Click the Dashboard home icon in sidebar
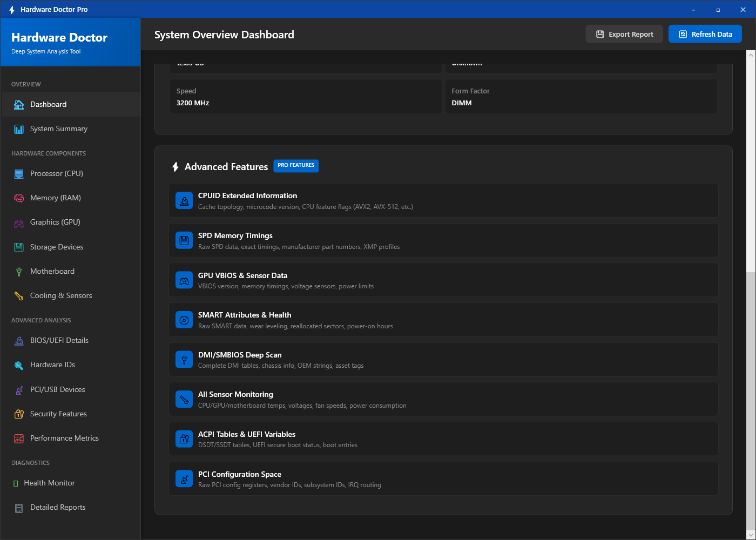 [19, 105]
